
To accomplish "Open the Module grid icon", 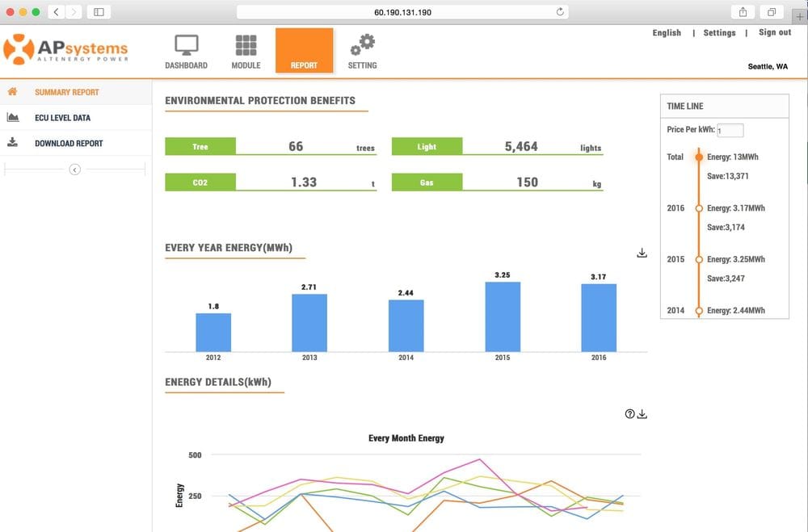I will 246,45.
